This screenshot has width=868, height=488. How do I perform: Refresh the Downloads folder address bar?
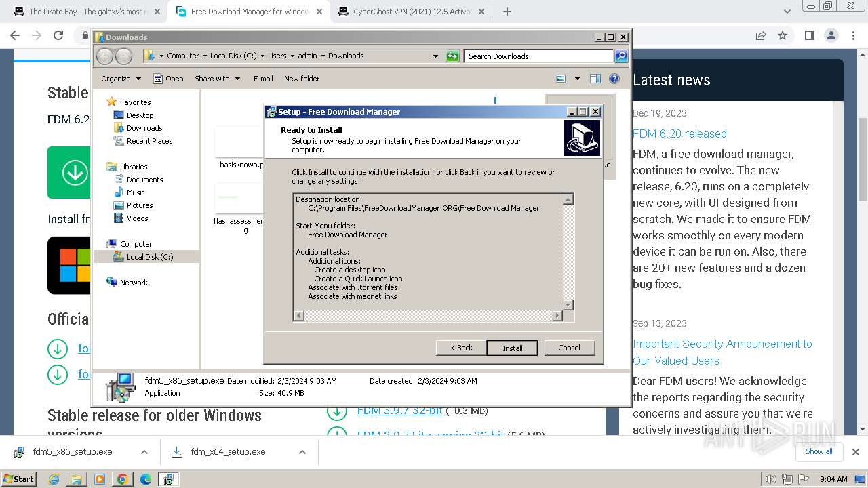click(x=452, y=56)
